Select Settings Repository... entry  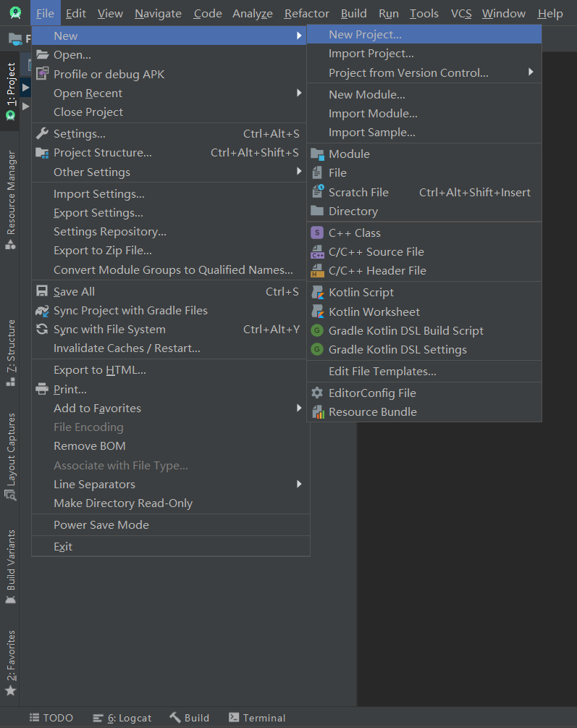[169, 231]
